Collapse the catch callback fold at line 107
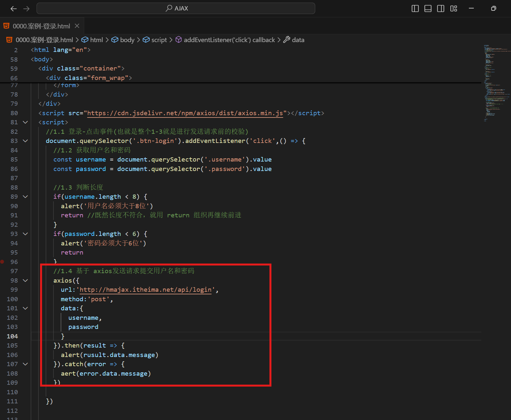 click(x=25, y=364)
